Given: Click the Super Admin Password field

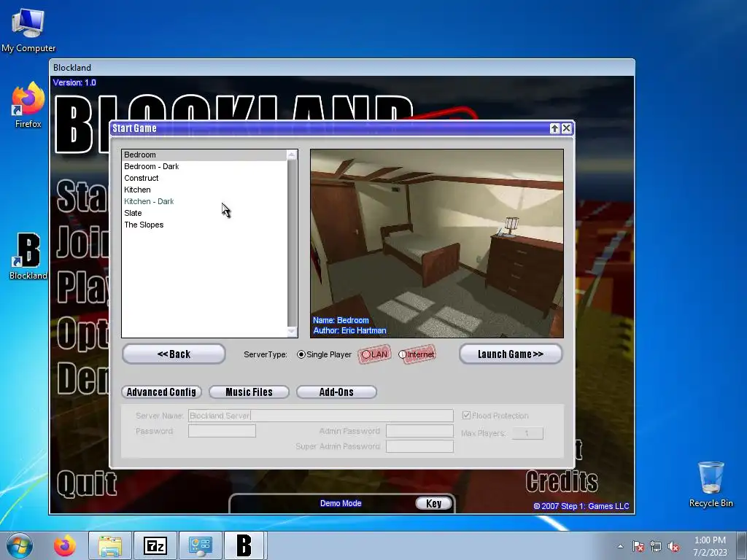Looking at the screenshot, I should [419, 446].
